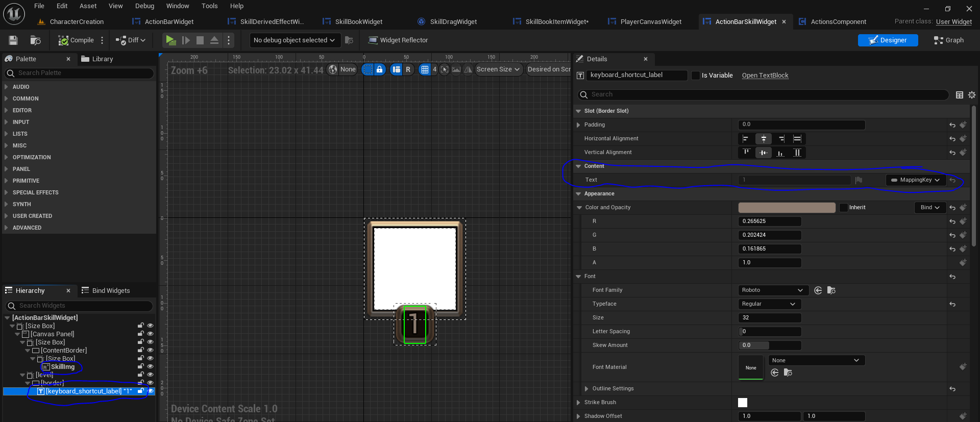Toggle layout transform icon in the designer toolbar
The height and width of the screenshot is (422, 980).
pos(396,70)
